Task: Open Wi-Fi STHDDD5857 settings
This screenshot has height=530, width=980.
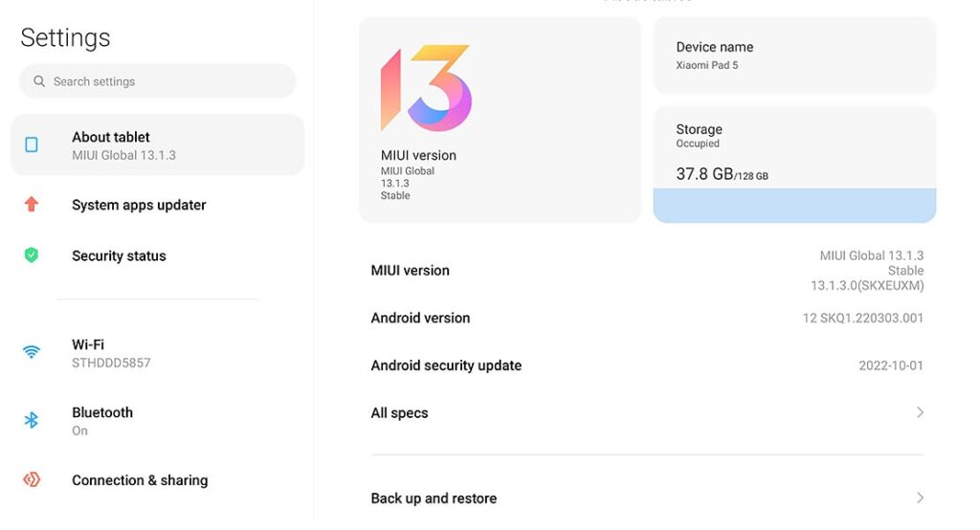Action: tap(158, 353)
